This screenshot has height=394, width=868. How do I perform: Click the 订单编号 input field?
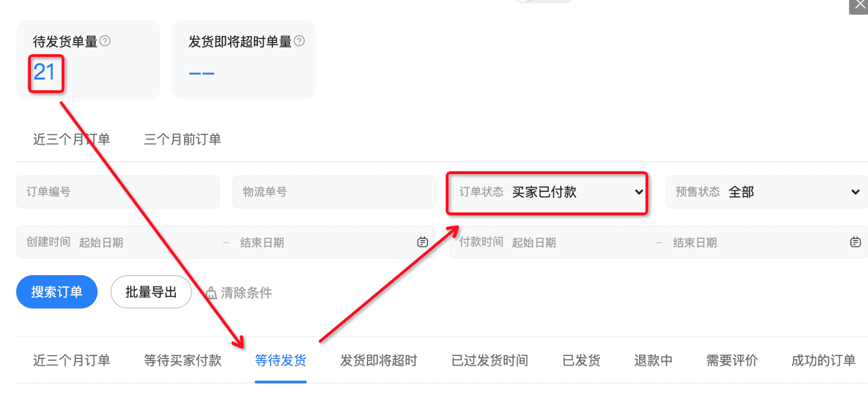click(118, 192)
